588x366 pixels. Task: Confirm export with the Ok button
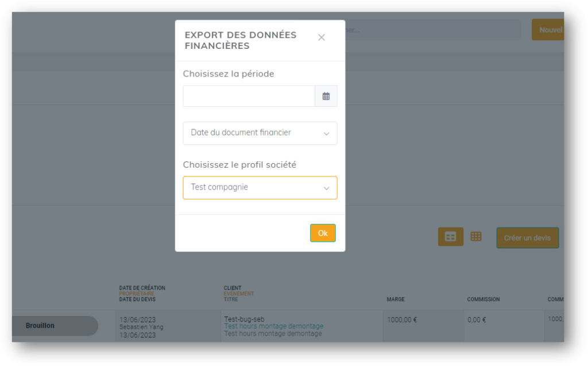click(x=323, y=233)
